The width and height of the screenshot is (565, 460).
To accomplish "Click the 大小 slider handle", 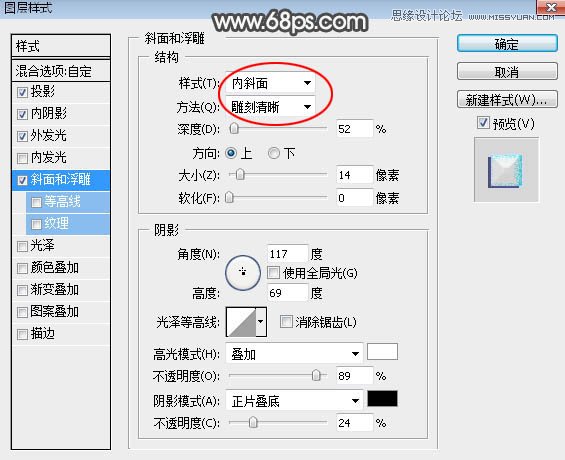I will [240, 175].
